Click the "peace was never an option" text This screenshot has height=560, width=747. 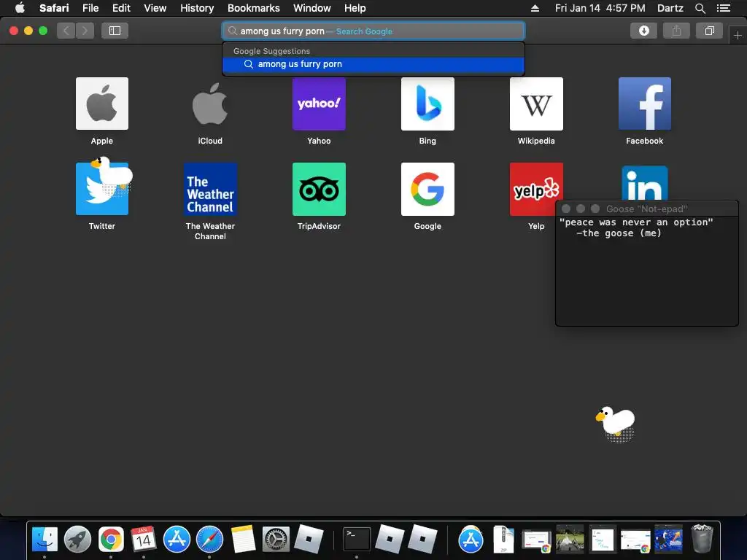[636, 222]
